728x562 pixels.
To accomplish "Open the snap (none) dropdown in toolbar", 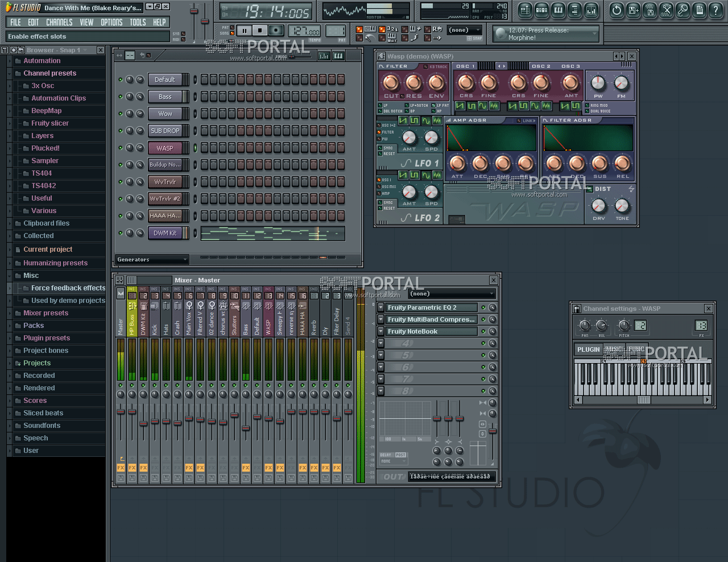I will tap(464, 30).
